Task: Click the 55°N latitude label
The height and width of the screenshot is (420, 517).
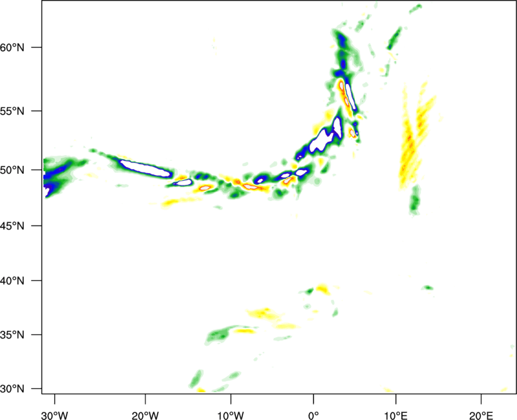Action: pyautogui.click(x=12, y=111)
